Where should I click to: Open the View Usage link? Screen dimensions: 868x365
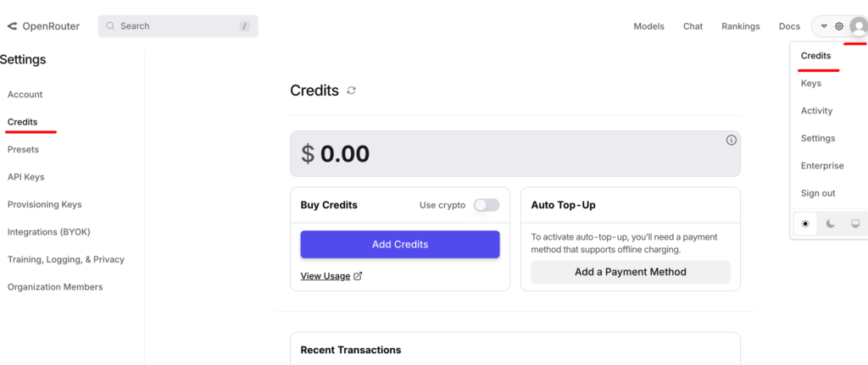[x=325, y=276]
